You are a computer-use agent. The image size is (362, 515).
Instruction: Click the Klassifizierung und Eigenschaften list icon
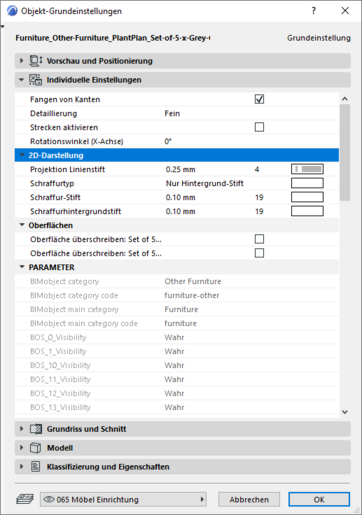(36, 467)
